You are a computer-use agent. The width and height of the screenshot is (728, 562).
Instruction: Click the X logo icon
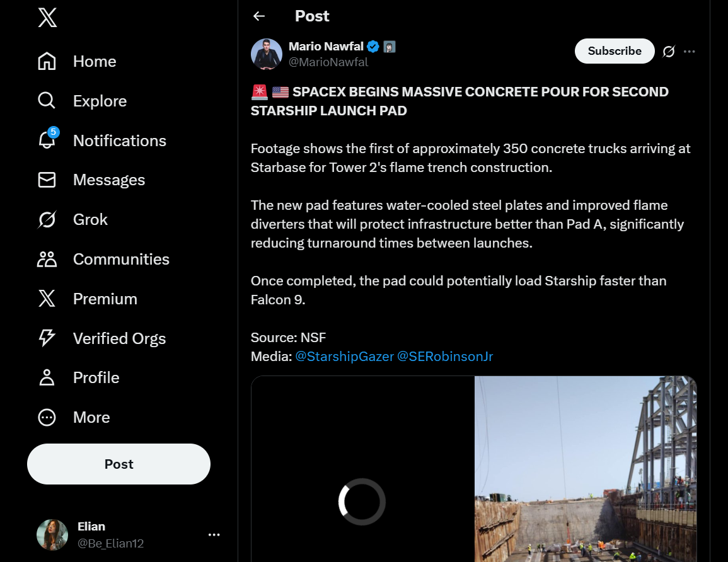pos(47,17)
